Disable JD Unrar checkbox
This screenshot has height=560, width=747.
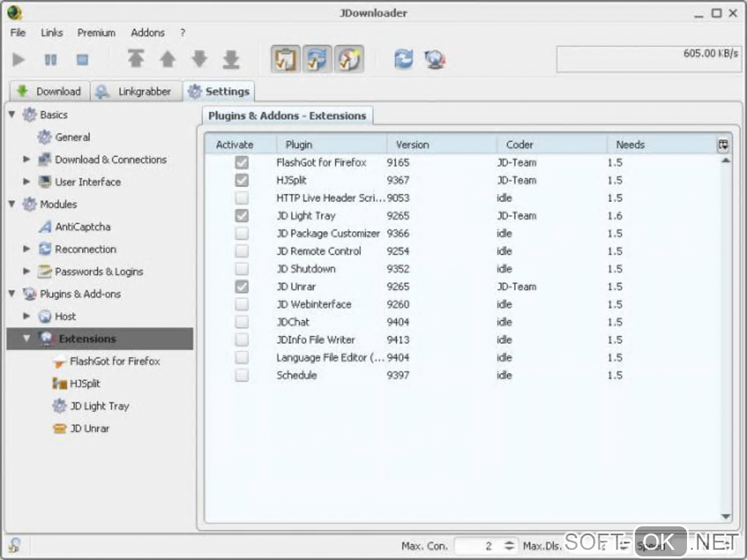[242, 287]
